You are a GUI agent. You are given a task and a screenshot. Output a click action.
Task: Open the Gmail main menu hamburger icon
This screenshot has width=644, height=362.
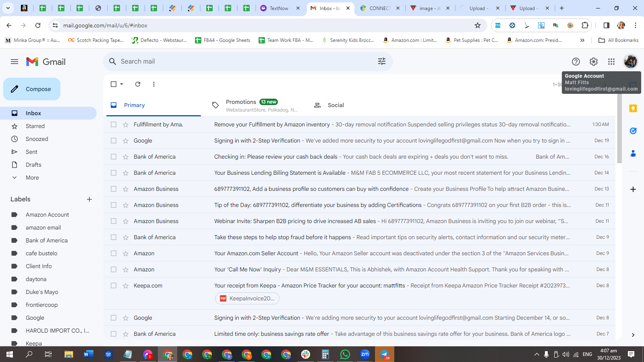click(14, 62)
